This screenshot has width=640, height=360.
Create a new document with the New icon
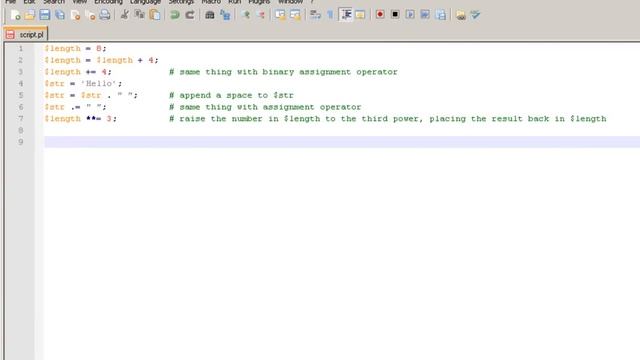click(x=15, y=15)
